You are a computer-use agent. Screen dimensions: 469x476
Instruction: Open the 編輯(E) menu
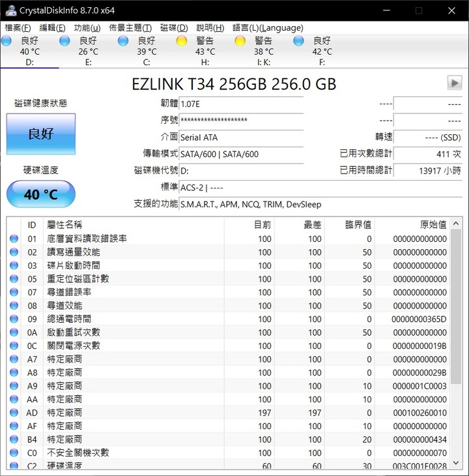(52, 28)
